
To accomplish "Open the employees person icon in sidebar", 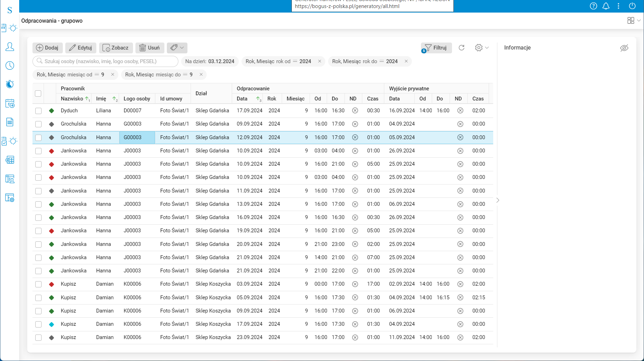I will [x=10, y=47].
